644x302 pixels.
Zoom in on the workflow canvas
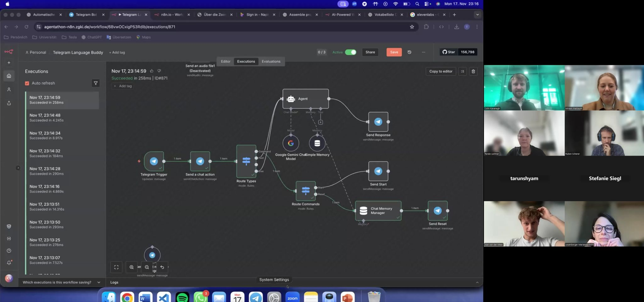pyautogui.click(x=132, y=267)
